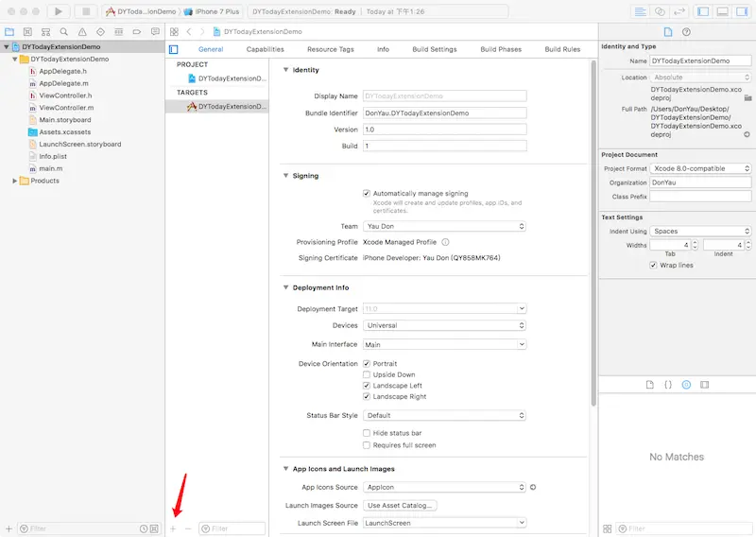The image size is (756, 537).
Task: Select AppDelegate.m file
Action: coord(63,83)
